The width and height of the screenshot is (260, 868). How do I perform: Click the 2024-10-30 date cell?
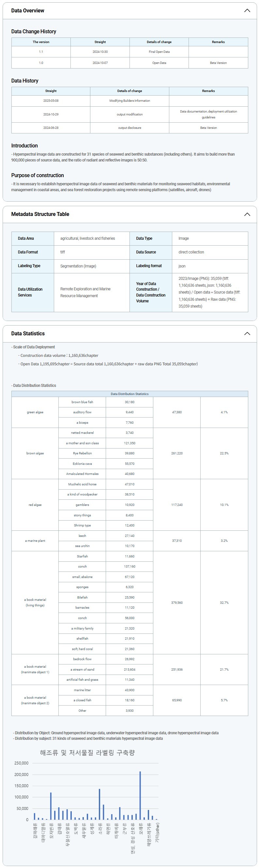pos(100,52)
